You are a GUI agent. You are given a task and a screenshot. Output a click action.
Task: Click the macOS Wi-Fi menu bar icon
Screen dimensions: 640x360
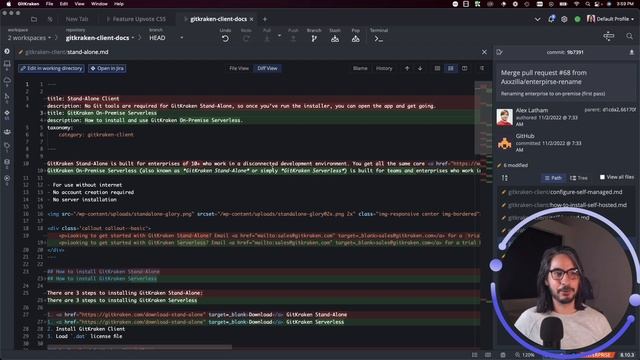[576, 4]
